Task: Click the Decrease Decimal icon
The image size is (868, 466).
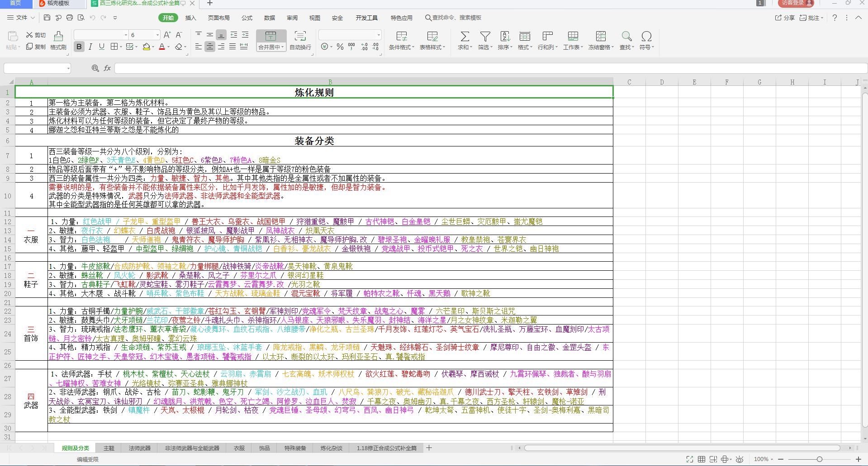Action: (376, 47)
